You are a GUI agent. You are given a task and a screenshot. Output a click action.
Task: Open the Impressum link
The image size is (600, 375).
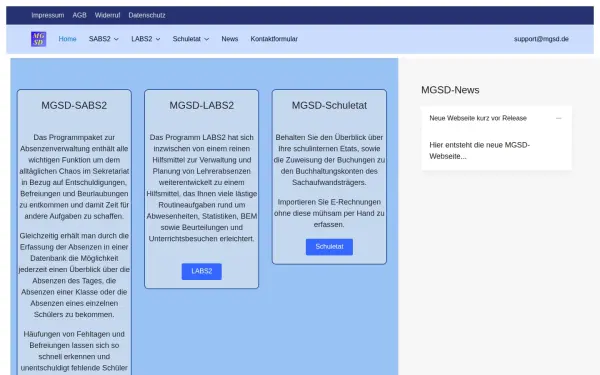pos(47,15)
